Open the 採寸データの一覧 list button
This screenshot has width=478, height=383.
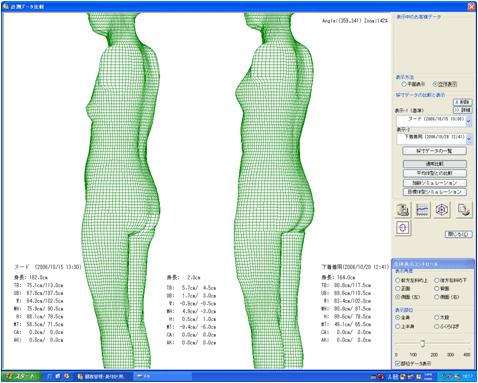[x=434, y=151]
